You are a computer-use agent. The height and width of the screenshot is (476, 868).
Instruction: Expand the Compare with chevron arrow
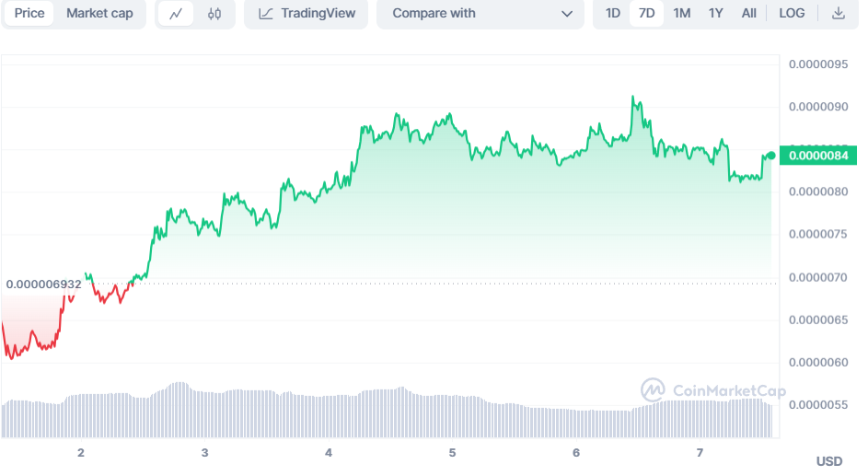[566, 14]
